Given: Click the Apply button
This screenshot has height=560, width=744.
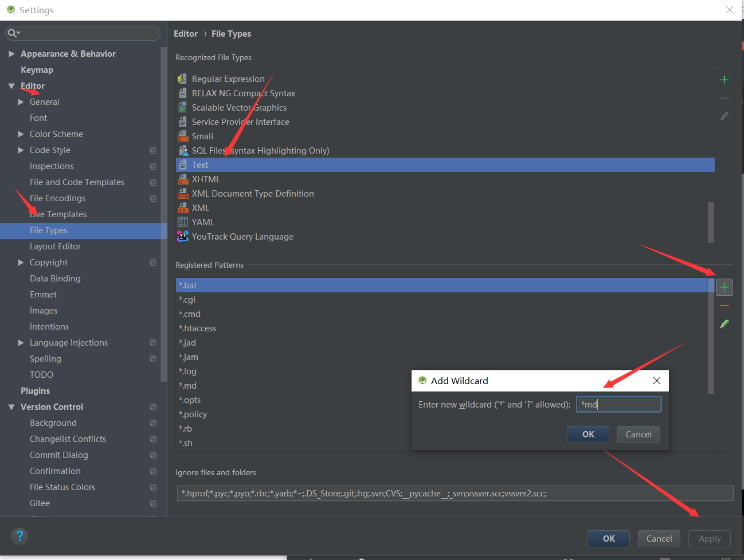Looking at the screenshot, I should 709,538.
